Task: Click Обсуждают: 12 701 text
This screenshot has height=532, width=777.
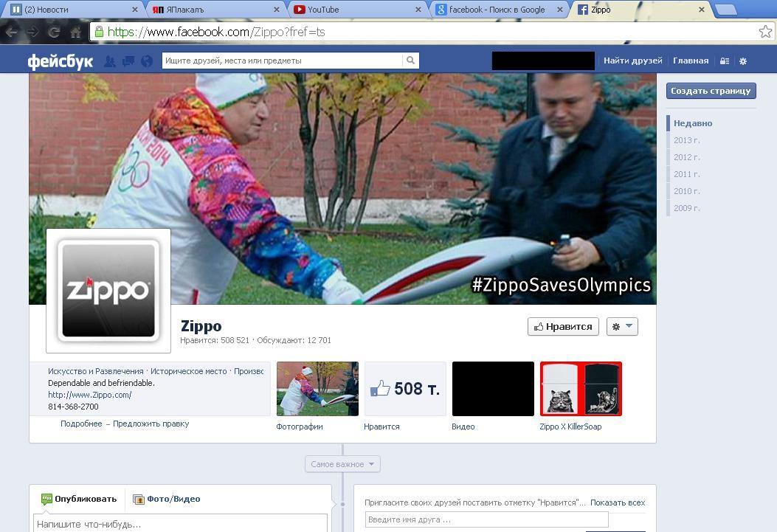Action: 294,340
